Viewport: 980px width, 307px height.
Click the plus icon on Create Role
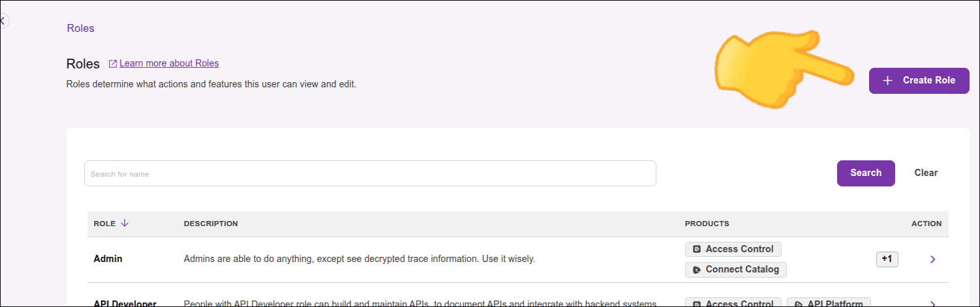(887, 81)
